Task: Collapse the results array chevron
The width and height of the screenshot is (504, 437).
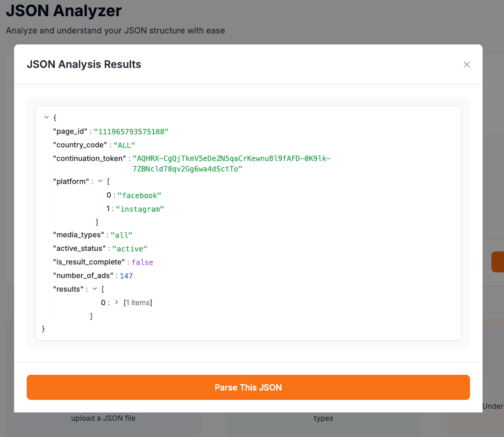Action: click(94, 289)
